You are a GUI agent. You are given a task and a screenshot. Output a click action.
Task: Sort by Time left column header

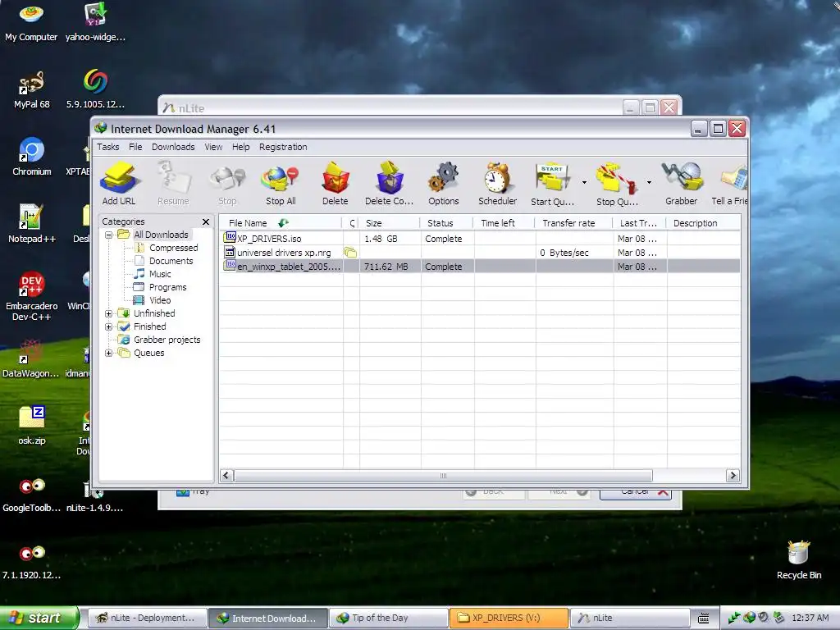click(504, 223)
